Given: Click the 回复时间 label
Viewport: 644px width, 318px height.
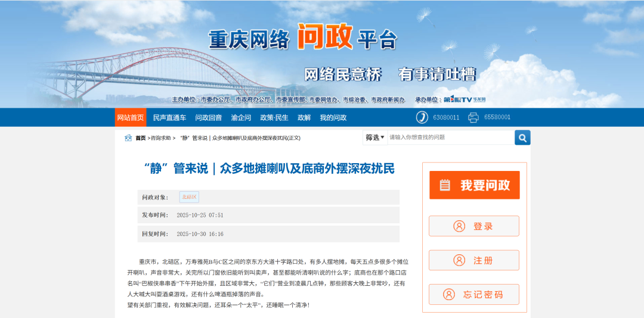Looking at the screenshot, I should 155,234.
